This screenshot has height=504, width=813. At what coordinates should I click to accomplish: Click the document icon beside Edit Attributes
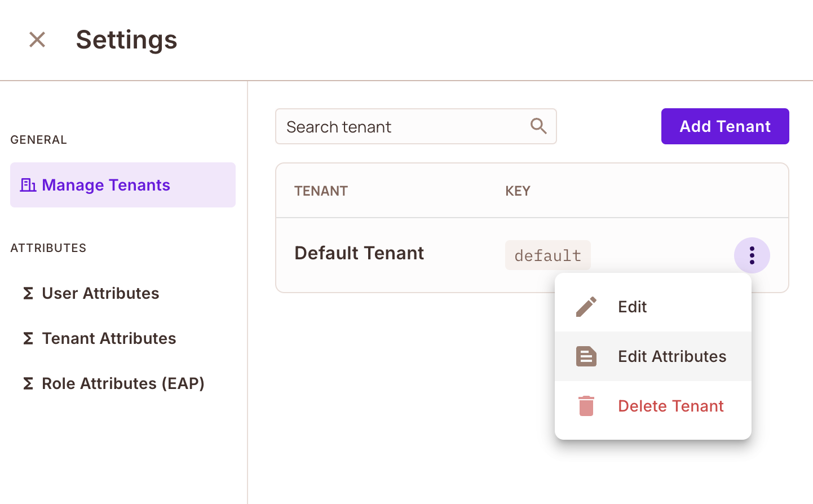[x=586, y=356]
